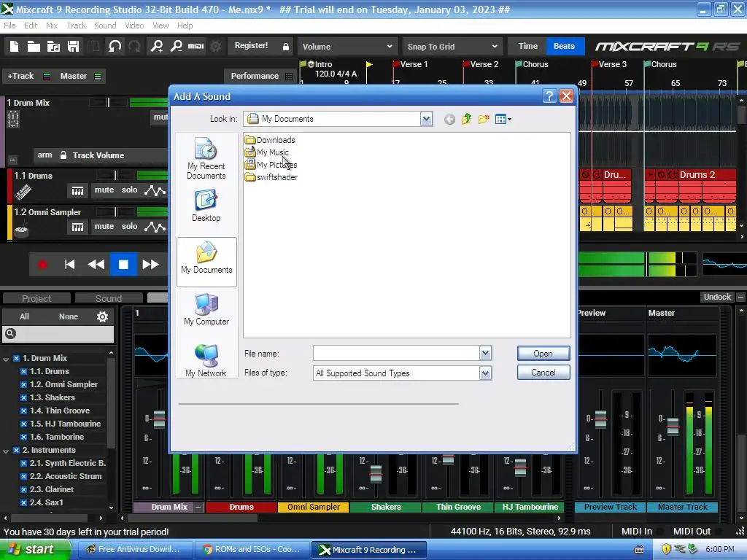Toggle checkbox for 2.3. Clarinet
Viewport: 747px width, 560px height.
23,489
